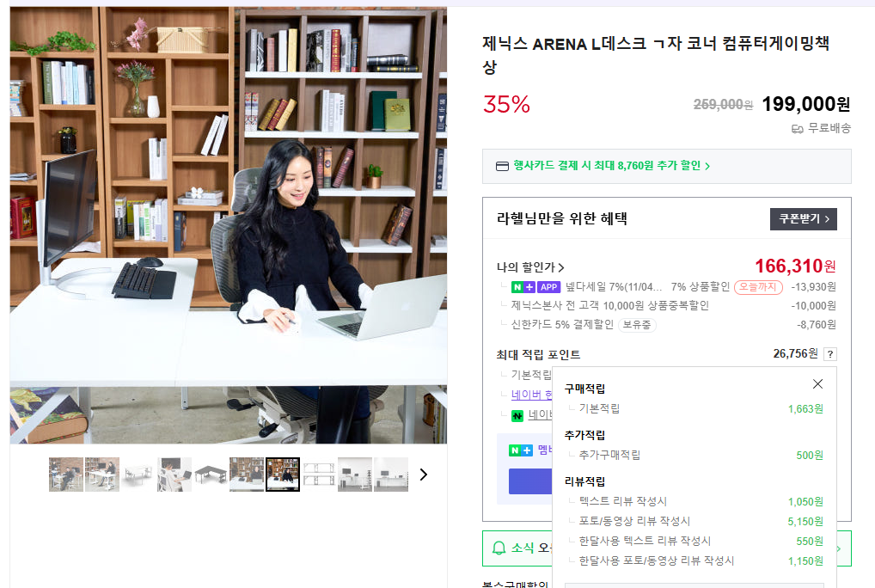Viewport: 875px width, 588px height.
Task: Click the N+ membership badge icon
Action: [521, 450]
